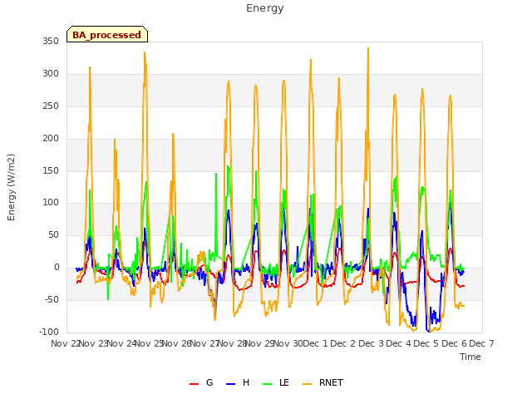Click the blue H legend swatch

(x=230, y=384)
